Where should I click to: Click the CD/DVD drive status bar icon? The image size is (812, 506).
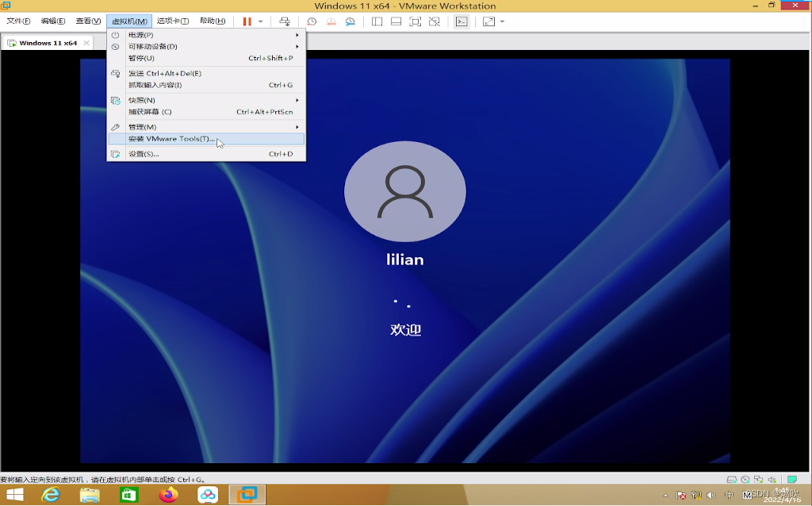coord(745,480)
